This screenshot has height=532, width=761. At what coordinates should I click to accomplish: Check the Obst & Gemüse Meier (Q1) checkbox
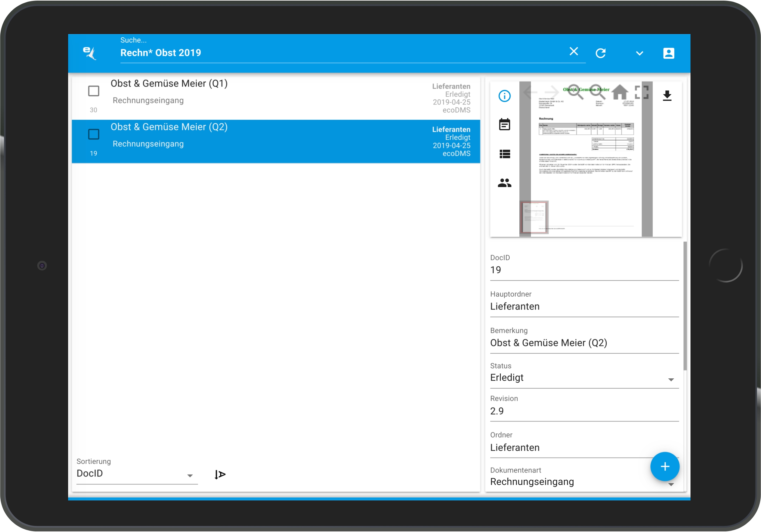tap(94, 91)
